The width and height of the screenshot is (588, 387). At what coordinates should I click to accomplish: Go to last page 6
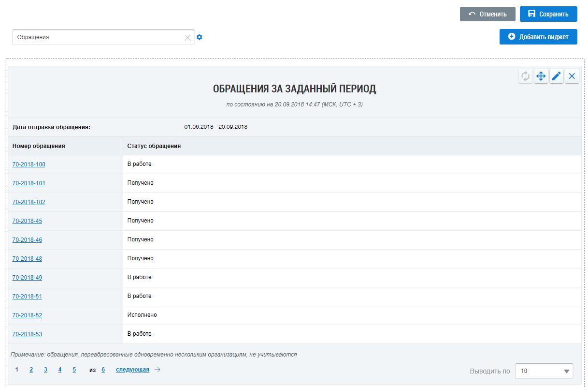click(103, 370)
